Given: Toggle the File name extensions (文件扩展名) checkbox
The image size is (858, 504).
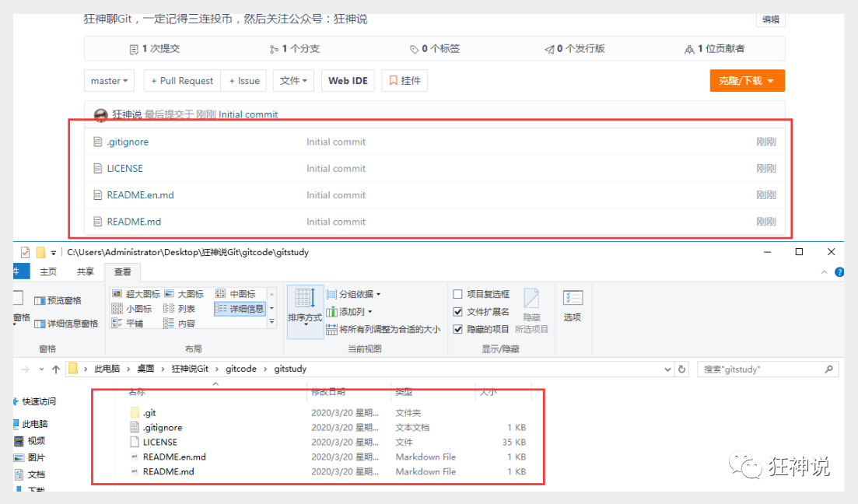Looking at the screenshot, I should tap(458, 312).
